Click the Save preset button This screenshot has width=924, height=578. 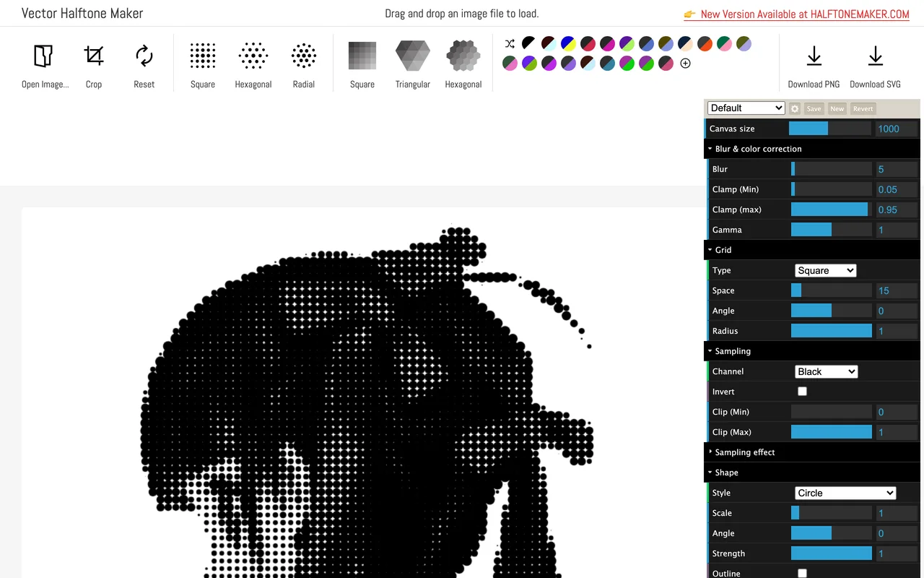(x=814, y=108)
